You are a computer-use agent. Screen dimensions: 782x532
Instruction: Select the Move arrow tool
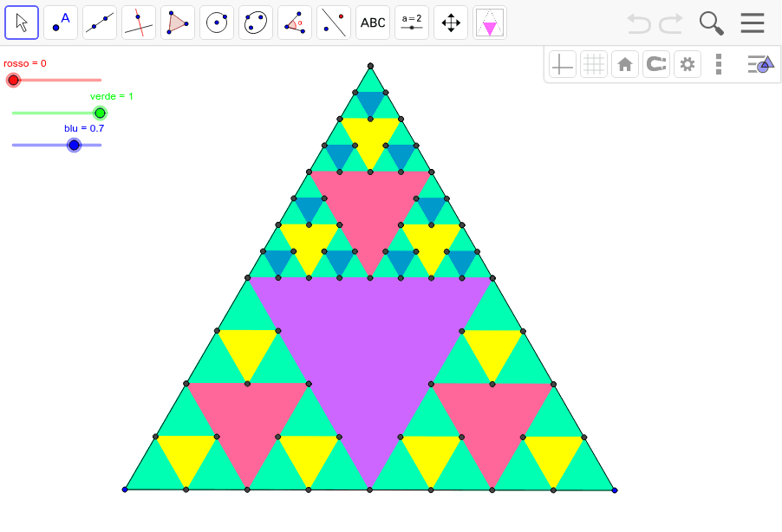(22, 23)
